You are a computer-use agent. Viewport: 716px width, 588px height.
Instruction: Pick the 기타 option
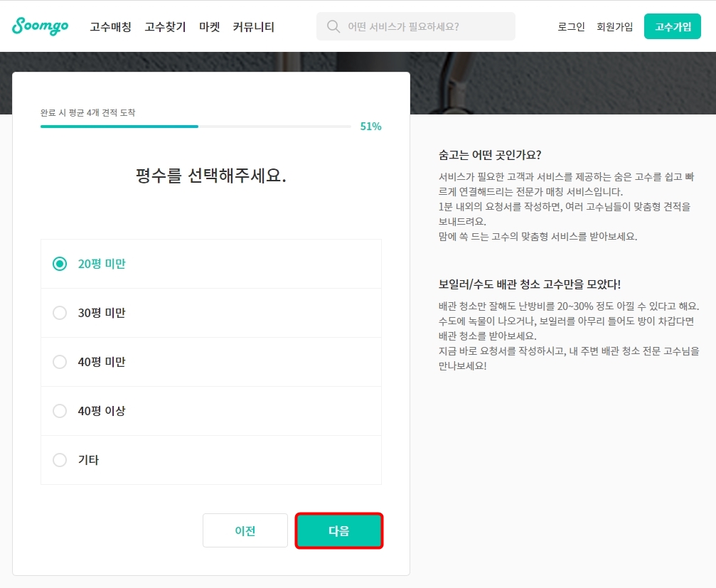tap(60, 460)
